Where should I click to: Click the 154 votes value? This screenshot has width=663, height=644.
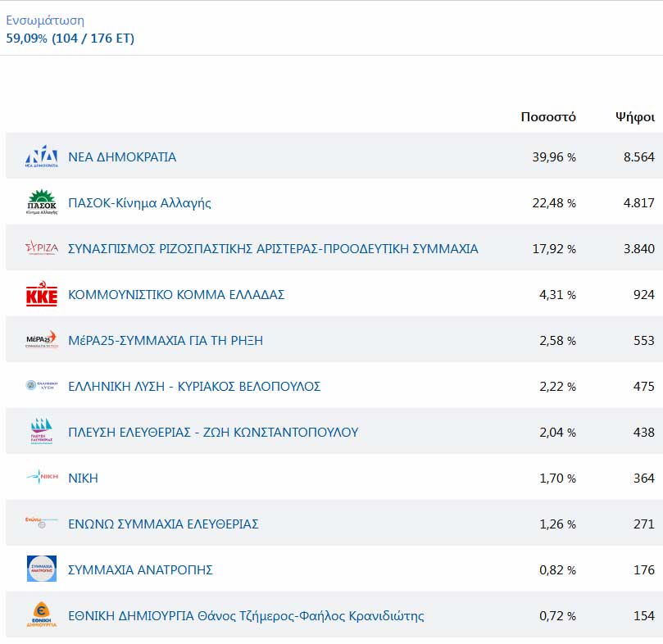[644, 616]
